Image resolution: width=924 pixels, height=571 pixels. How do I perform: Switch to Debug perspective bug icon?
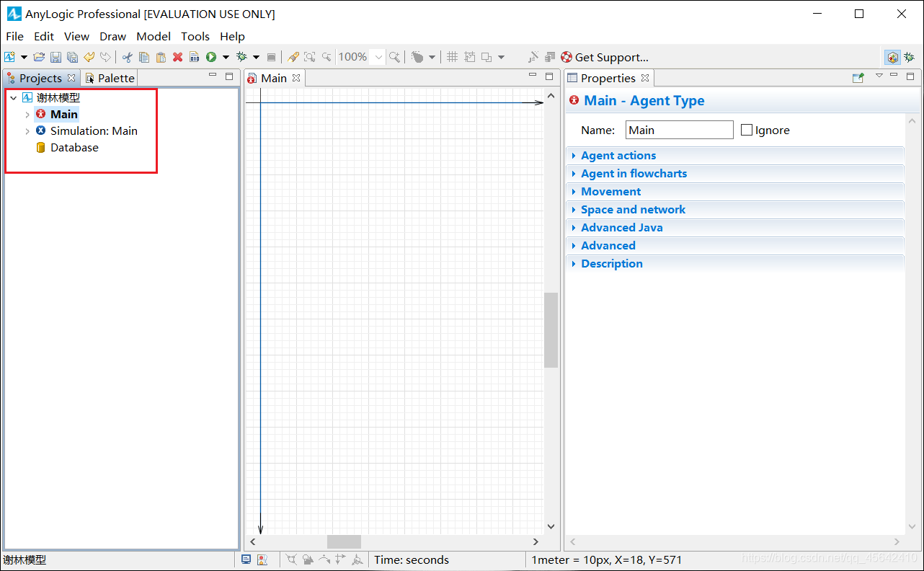click(x=910, y=57)
